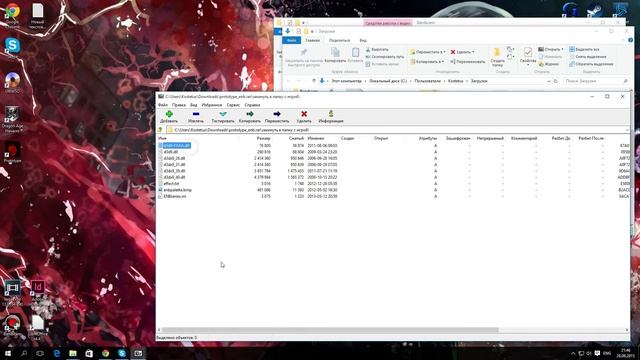Click the Explorer refresh button

click(556, 81)
